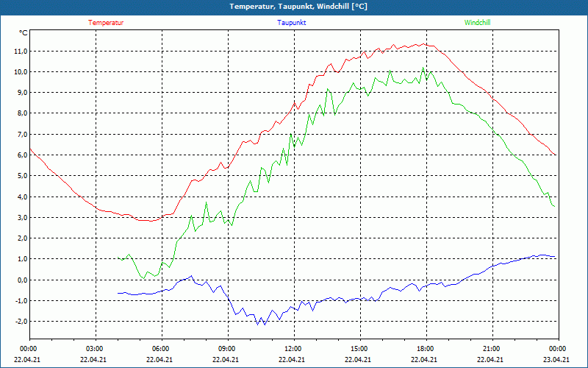588x368 pixels.
Task: Click the '00:00' time label dated 22.04.21
Action: tap(27, 349)
